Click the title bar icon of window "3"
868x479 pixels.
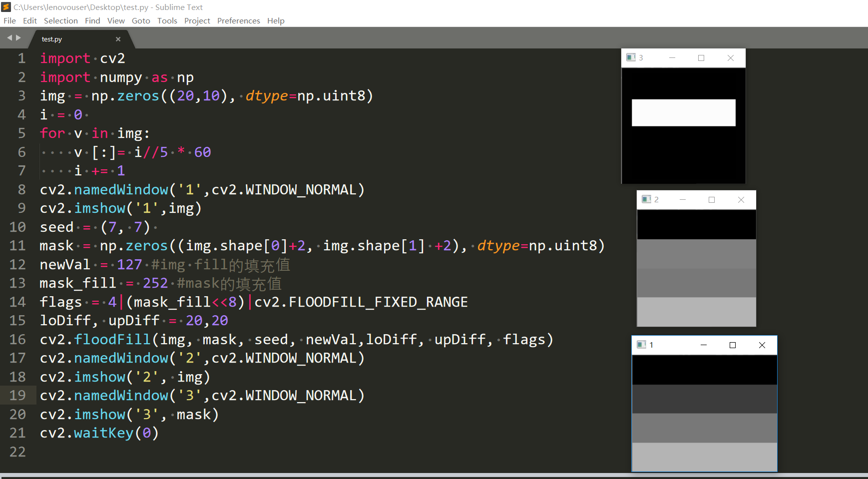[630, 57]
